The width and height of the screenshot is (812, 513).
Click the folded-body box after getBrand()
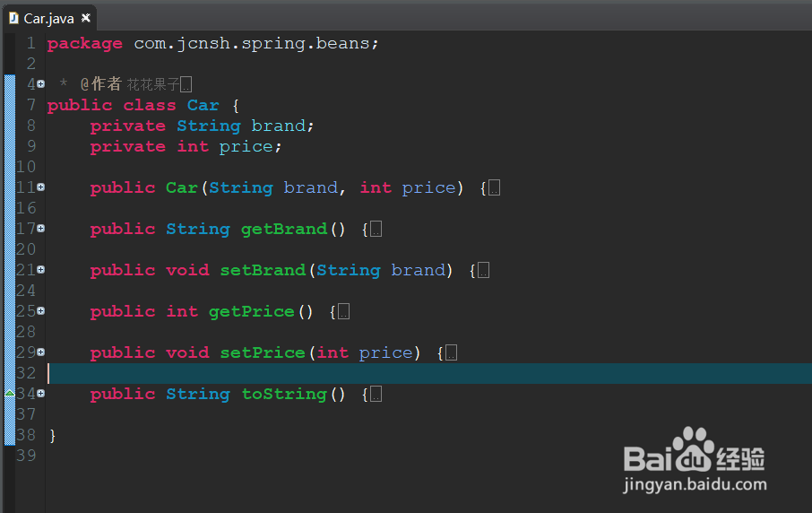coord(376,229)
